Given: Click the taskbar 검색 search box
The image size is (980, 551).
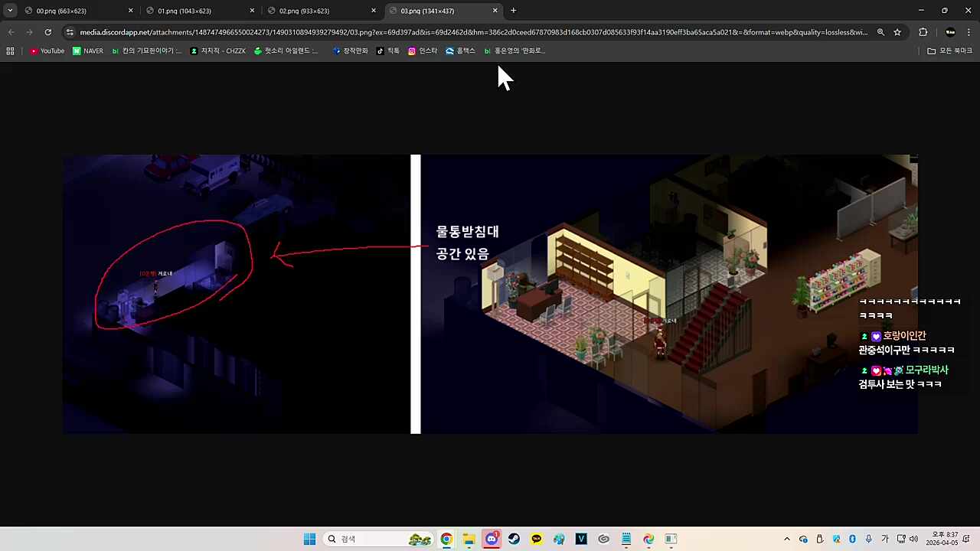Looking at the screenshot, I should coord(378,539).
